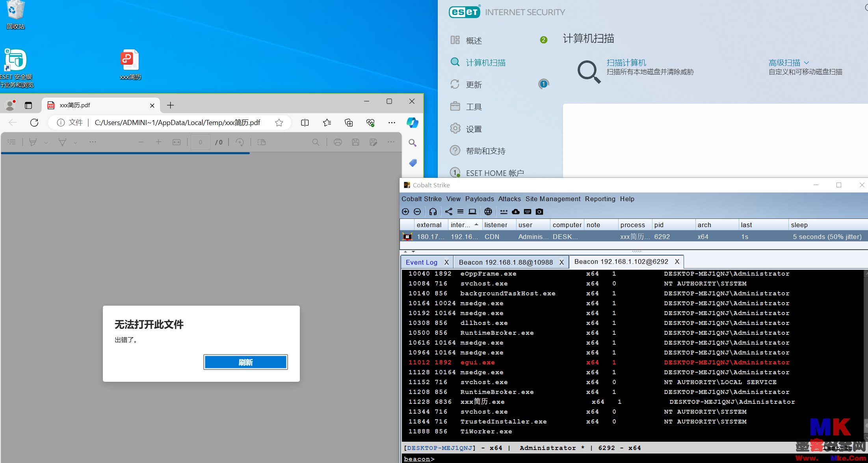Click the Edge refresh page icon
The width and height of the screenshot is (868, 463).
34,123
